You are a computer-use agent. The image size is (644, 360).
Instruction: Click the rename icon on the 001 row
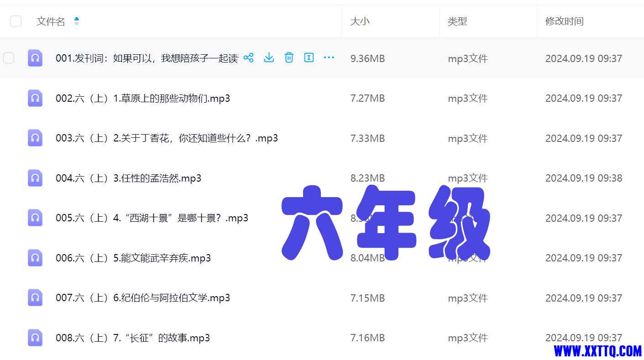(309, 57)
